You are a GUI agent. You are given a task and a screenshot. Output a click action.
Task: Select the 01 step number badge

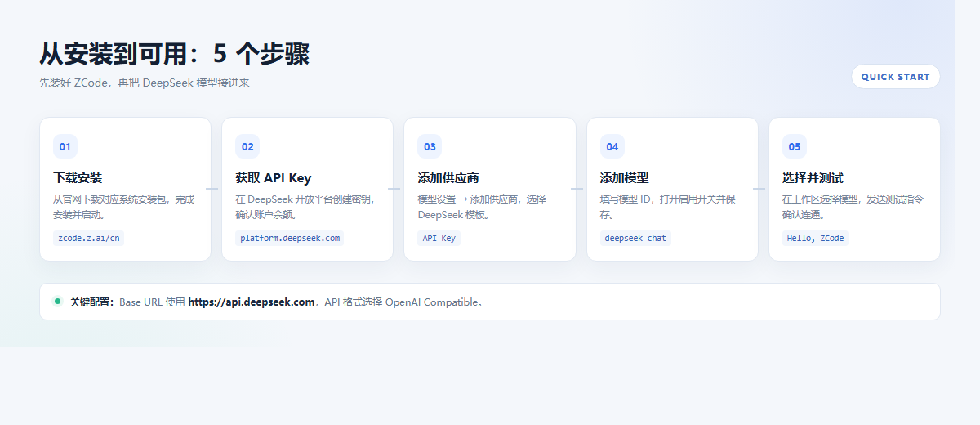click(65, 147)
